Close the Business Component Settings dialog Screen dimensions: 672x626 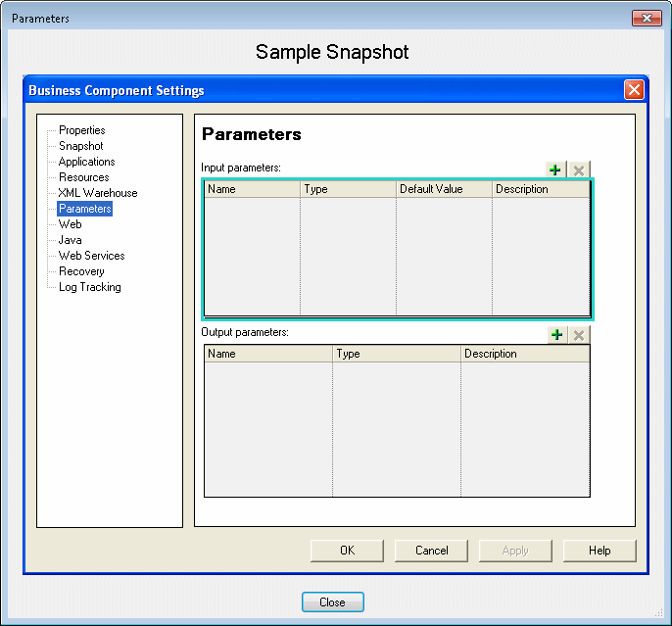(x=634, y=90)
